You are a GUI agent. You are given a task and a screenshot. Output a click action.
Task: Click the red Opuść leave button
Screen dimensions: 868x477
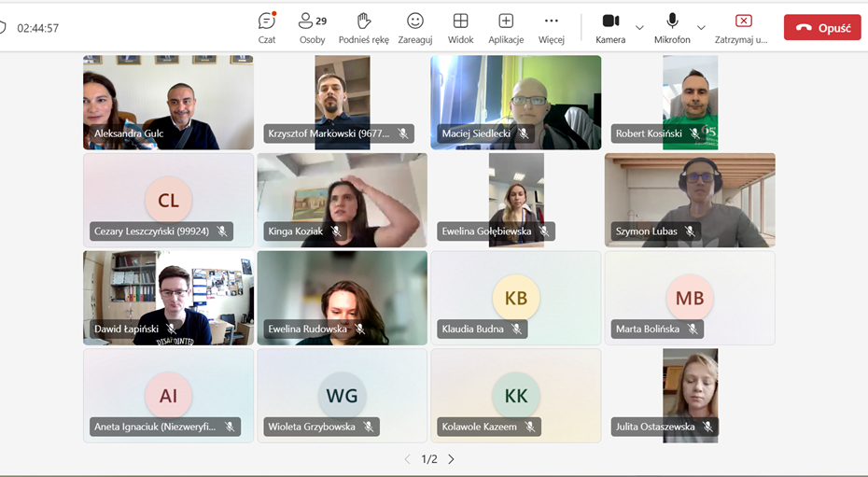(x=822, y=28)
